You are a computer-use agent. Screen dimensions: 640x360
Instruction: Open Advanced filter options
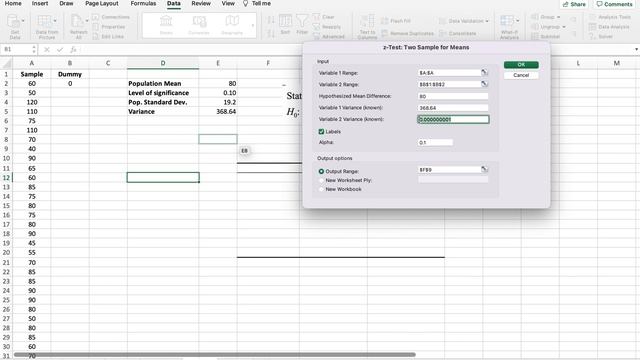click(329, 36)
